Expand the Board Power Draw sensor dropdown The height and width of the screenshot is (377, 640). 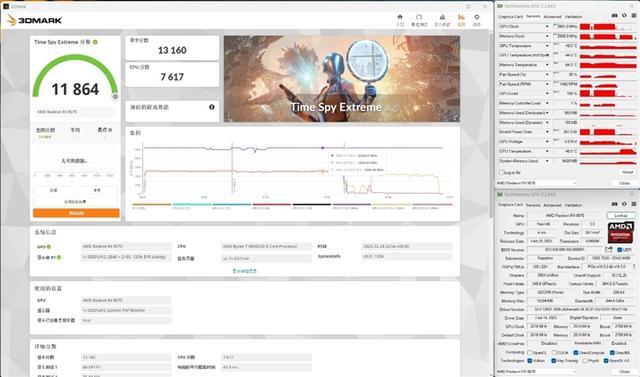pos(547,132)
